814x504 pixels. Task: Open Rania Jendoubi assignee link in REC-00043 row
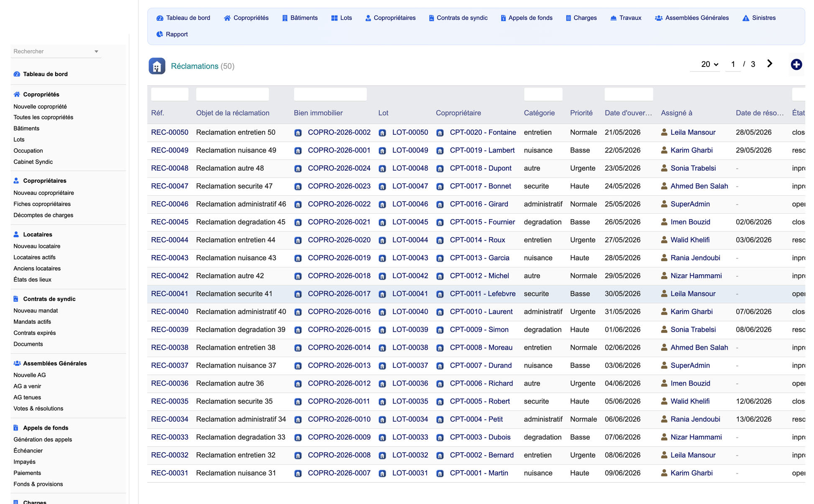click(695, 258)
